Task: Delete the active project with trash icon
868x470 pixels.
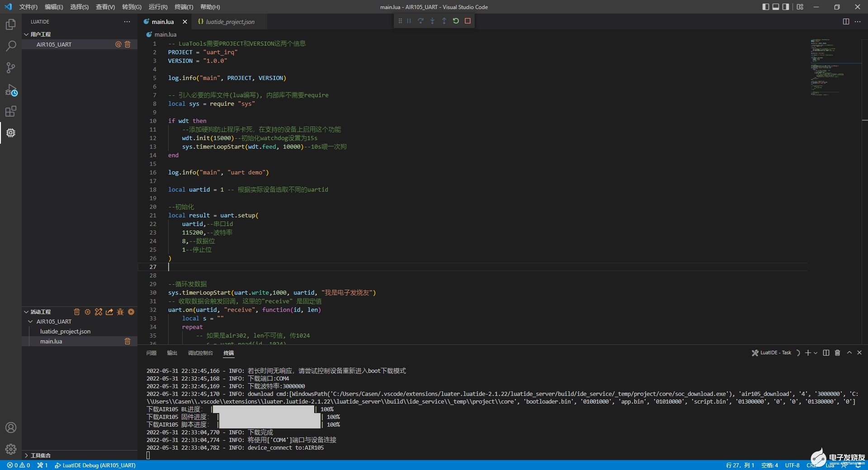Action: pos(77,312)
